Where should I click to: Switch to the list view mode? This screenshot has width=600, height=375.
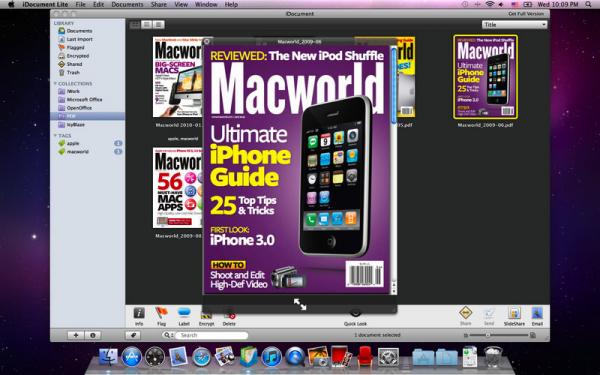[x=147, y=25]
